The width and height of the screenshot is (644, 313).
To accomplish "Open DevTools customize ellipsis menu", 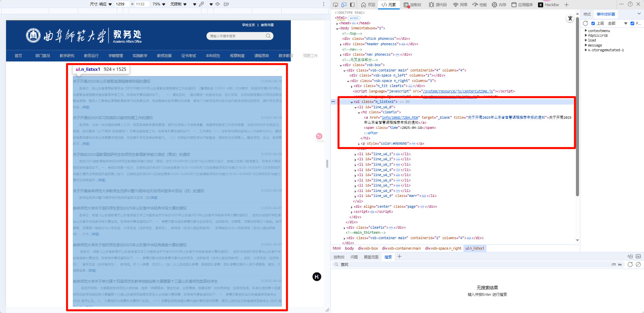I will click(x=621, y=4).
